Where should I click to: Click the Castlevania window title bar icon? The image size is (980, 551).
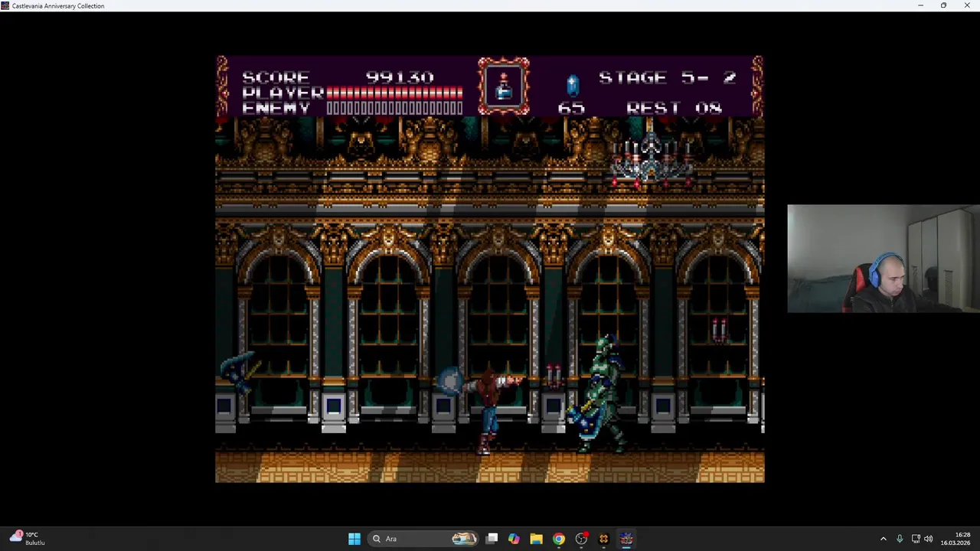[x=5, y=5]
